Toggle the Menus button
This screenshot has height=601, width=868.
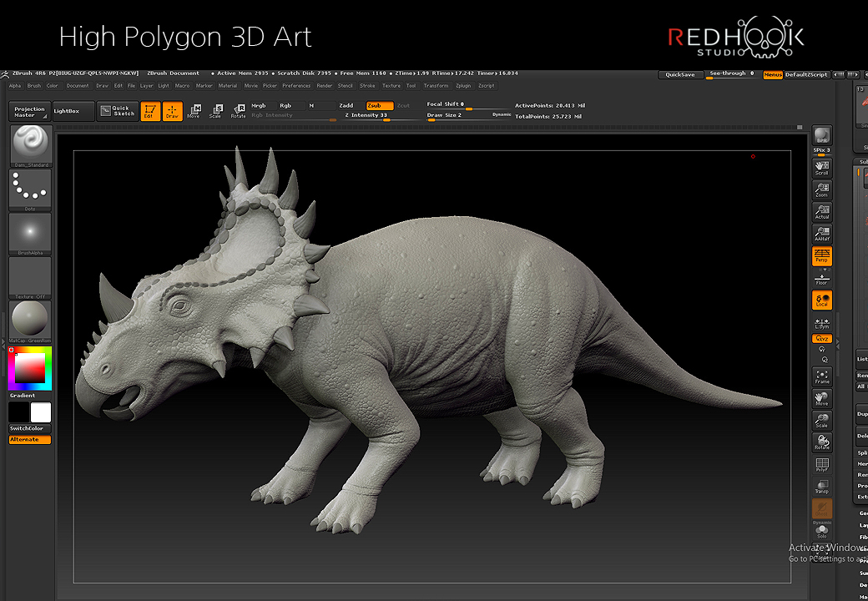point(773,75)
